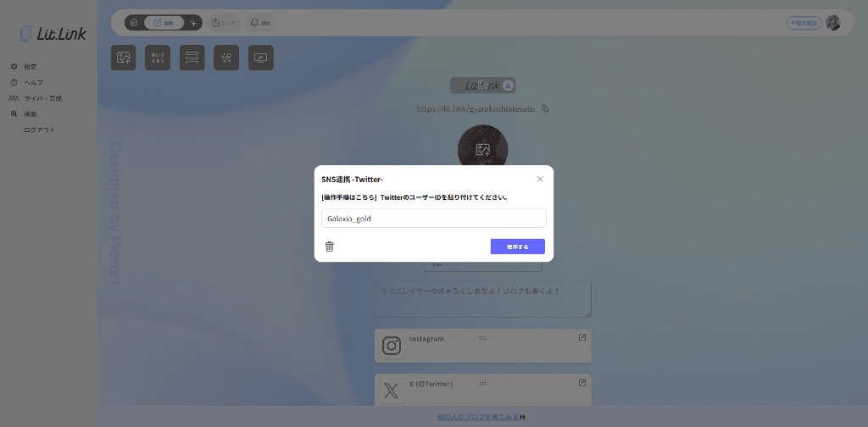868x427 pixels.
Task: Click the Twitter user ID input field
Action: [x=433, y=219]
